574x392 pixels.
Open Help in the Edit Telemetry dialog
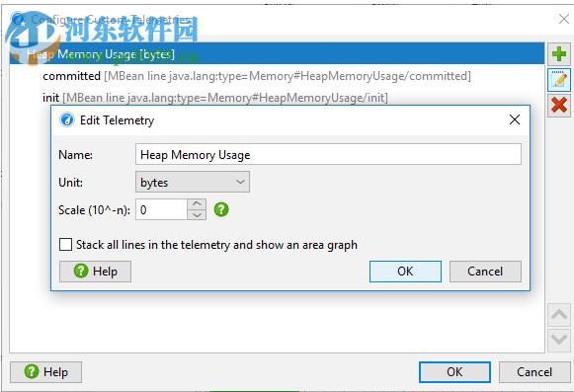tap(95, 272)
